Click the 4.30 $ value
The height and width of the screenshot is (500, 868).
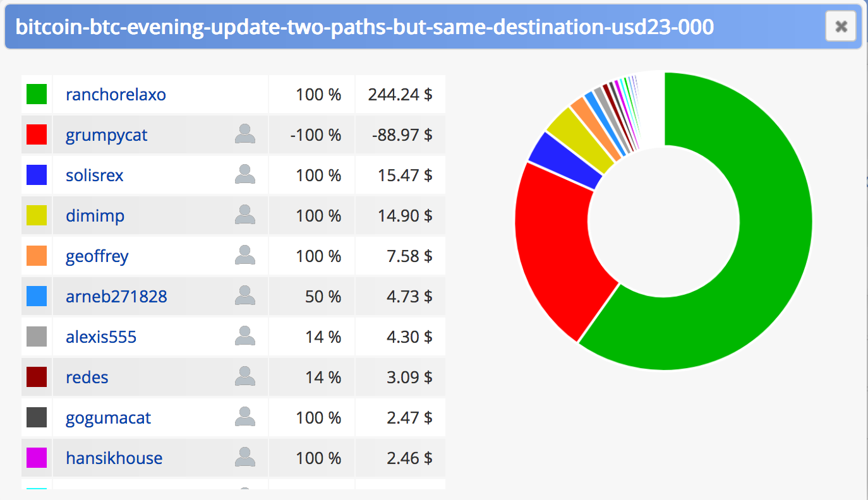pyautogui.click(x=409, y=337)
